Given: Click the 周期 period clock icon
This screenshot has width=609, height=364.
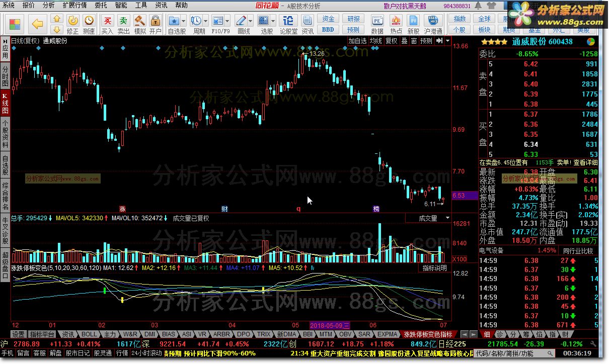Looking at the screenshot, I should pos(196,20).
